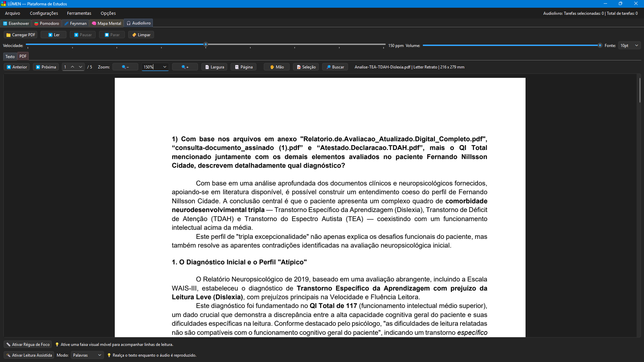
Task: Open the Configurações menu
Action: point(44,13)
